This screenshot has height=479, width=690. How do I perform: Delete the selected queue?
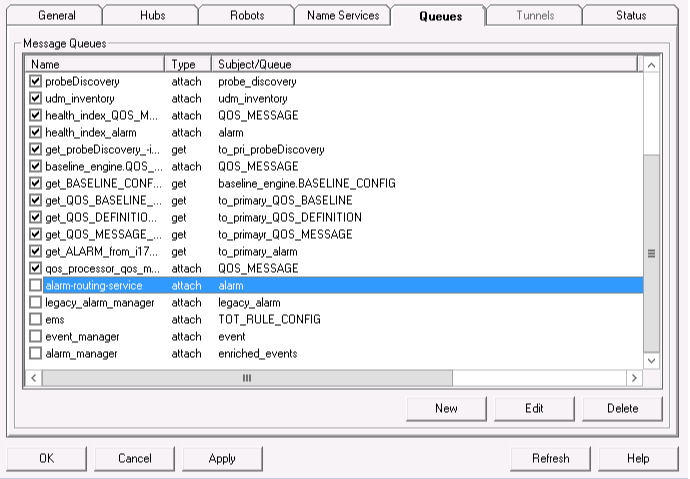[622, 408]
